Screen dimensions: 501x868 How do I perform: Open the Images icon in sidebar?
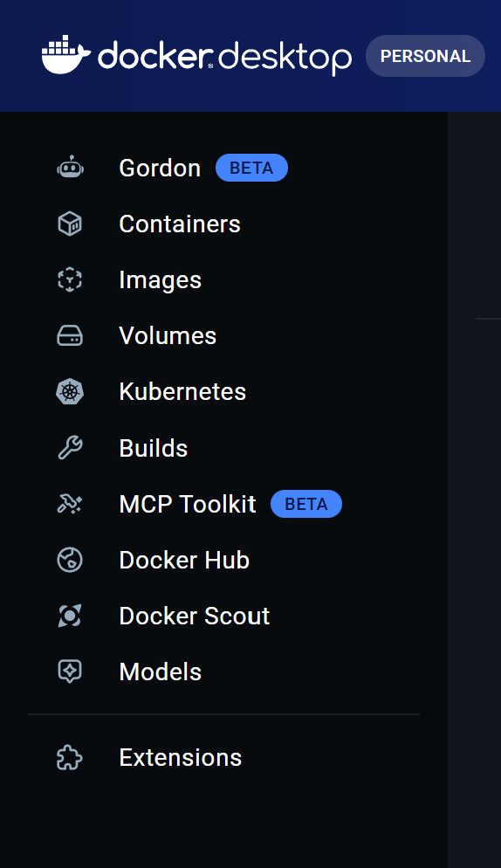pos(70,280)
